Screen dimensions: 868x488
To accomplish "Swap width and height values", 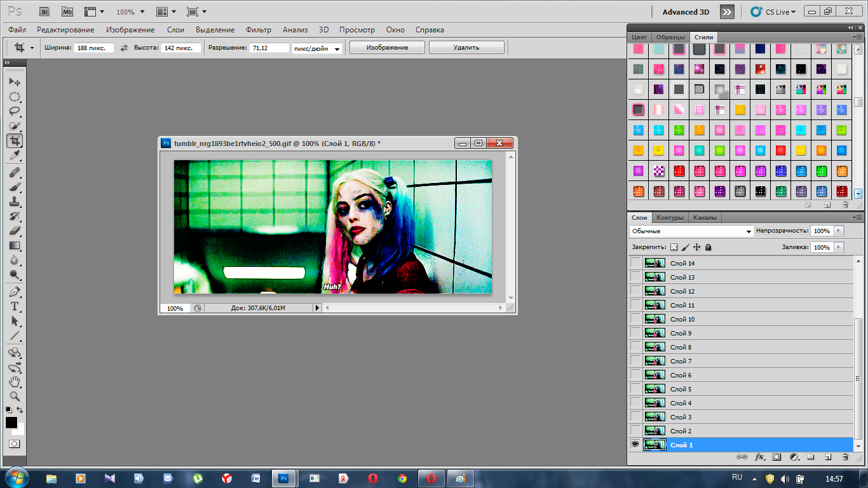I will tap(124, 48).
